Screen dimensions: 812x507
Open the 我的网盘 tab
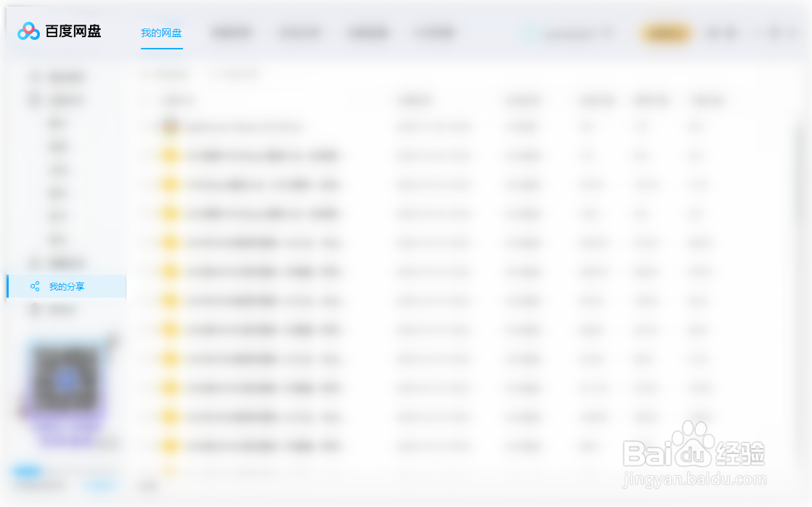tap(161, 33)
